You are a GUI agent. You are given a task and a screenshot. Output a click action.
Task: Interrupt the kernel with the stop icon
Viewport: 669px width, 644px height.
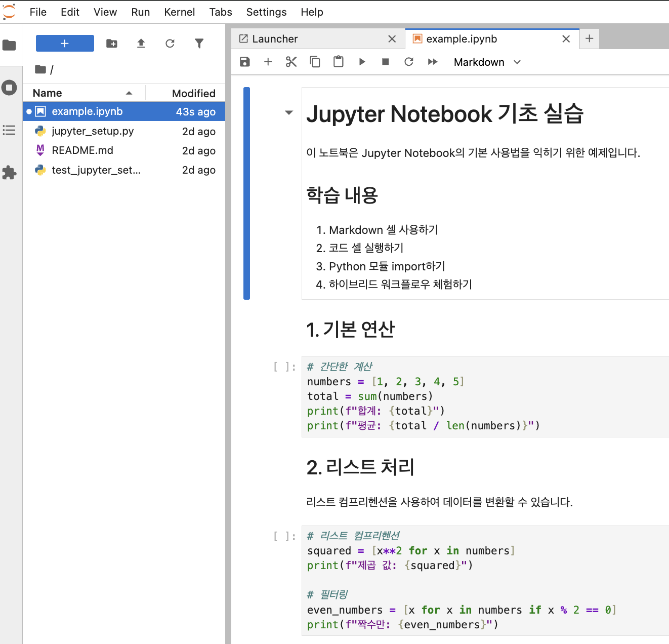(x=386, y=62)
